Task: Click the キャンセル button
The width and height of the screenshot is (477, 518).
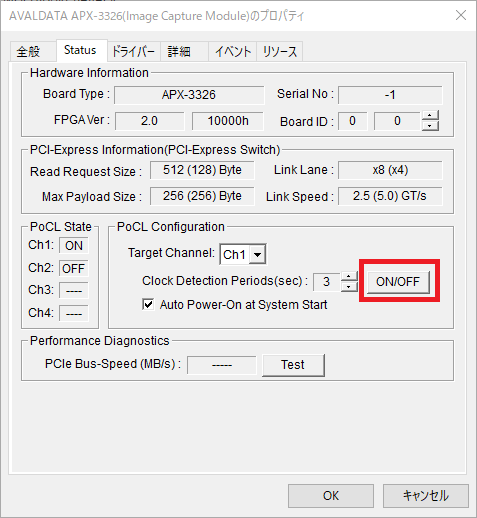Action: 426,496
